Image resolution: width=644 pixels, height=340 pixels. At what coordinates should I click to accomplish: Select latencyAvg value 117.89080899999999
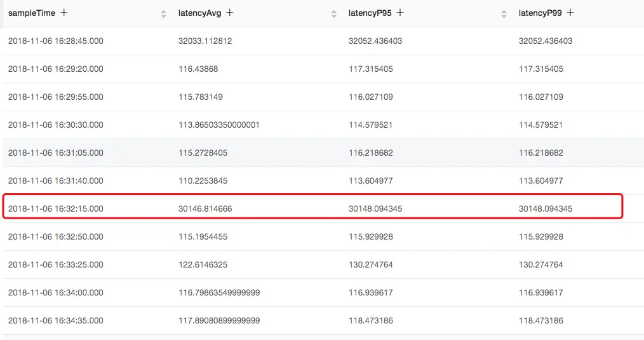(x=219, y=321)
